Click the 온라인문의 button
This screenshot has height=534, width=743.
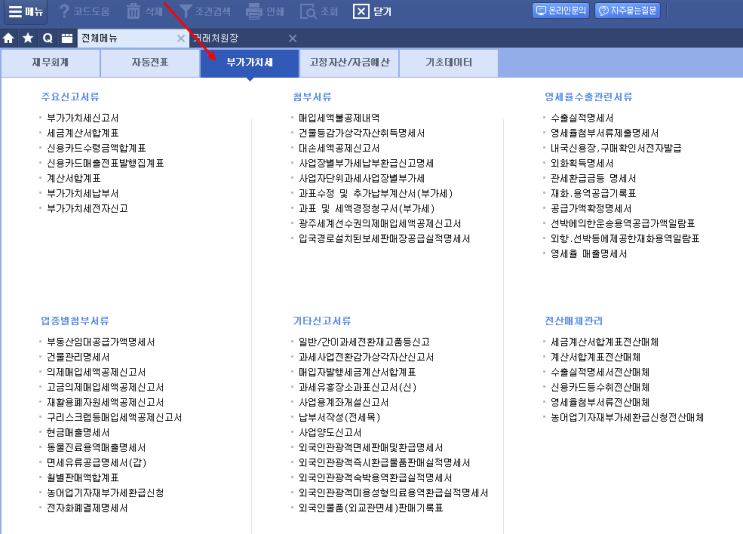pyautogui.click(x=561, y=10)
